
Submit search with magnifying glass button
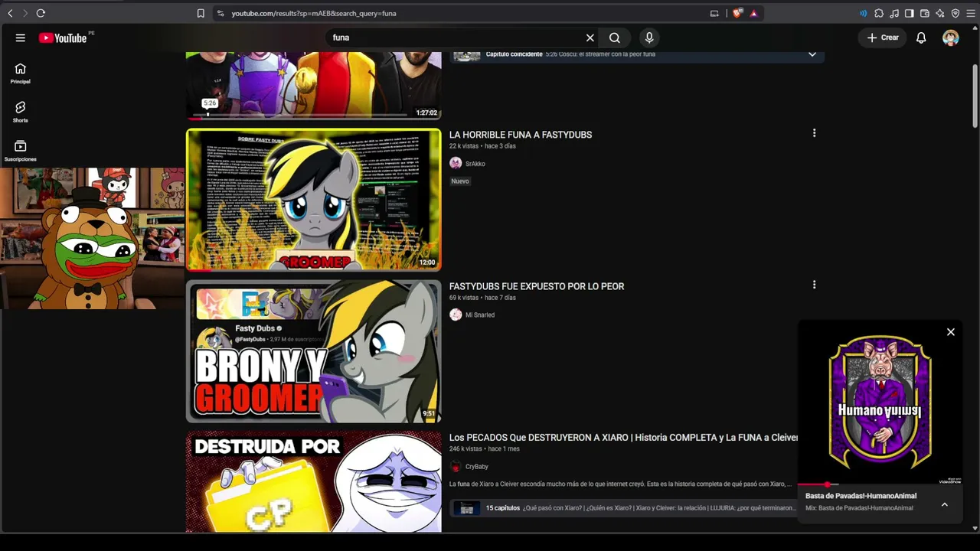click(x=615, y=37)
